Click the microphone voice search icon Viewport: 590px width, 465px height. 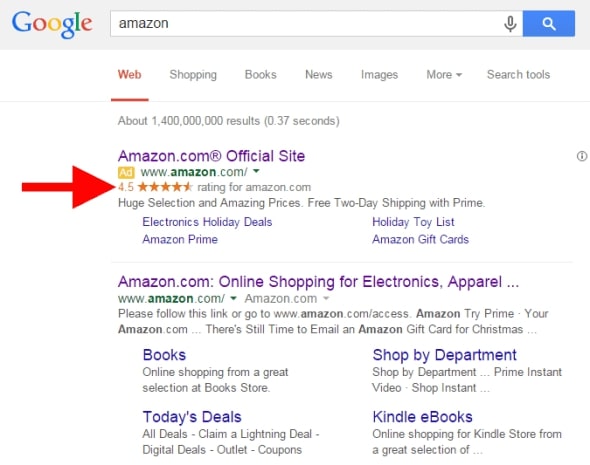coord(510,24)
